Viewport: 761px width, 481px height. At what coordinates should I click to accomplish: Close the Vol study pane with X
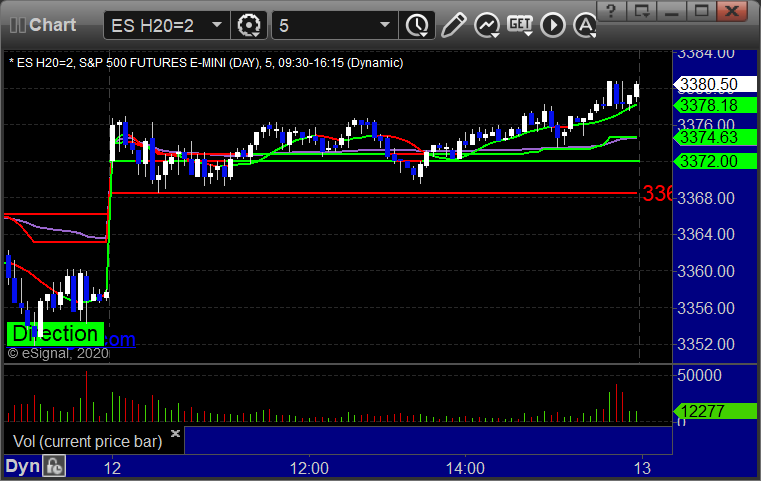[x=175, y=433]
